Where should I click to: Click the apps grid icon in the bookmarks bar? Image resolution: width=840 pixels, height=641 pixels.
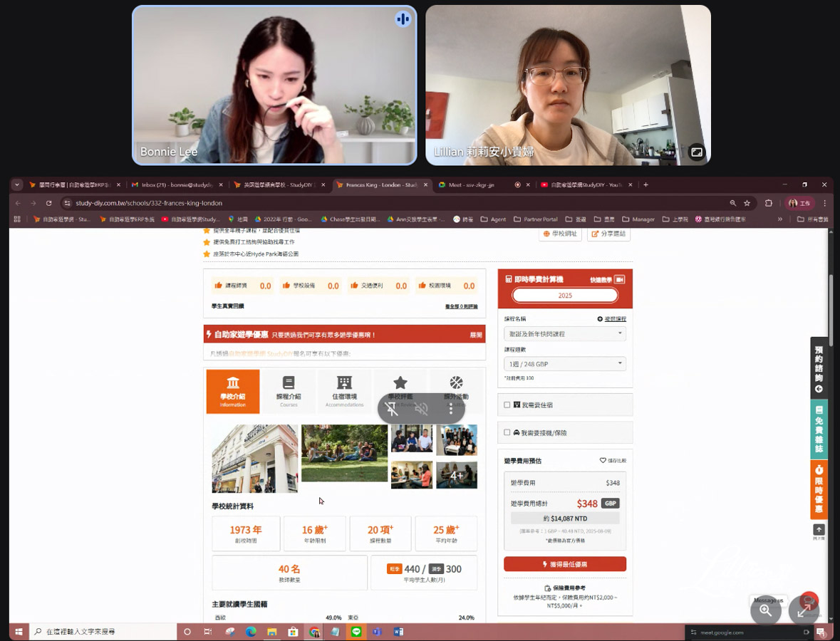pyautogui.click(x=17, y=219)
